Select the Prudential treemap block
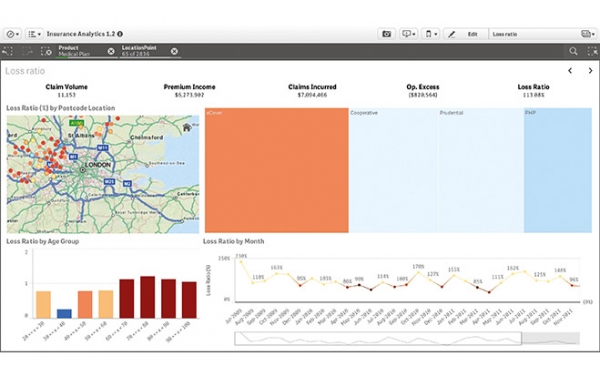 pos(481,170)
